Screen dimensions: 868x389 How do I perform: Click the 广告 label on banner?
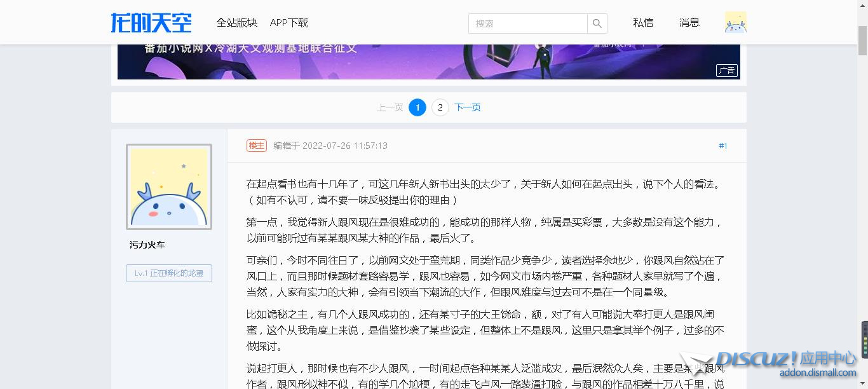pos(727,71)
